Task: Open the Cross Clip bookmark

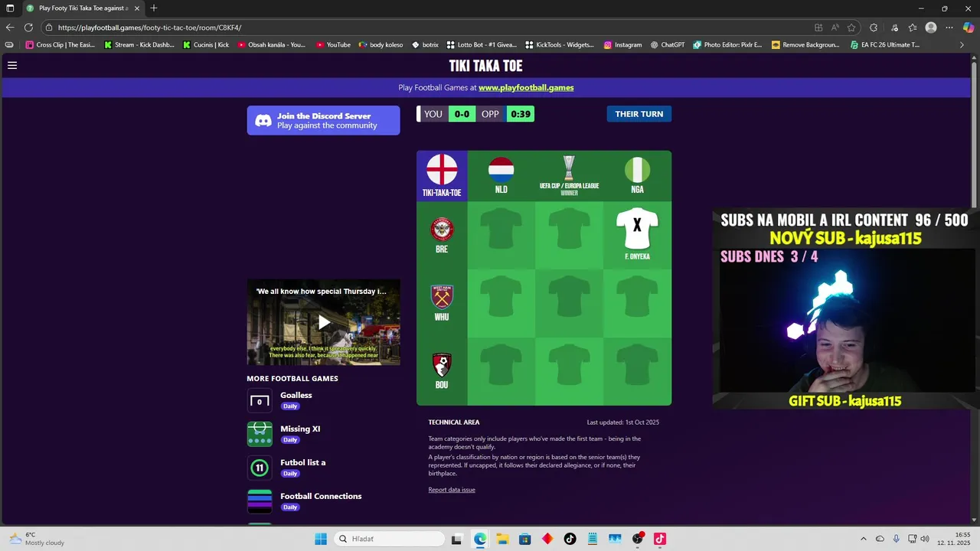Action: (x=60, y=45)
